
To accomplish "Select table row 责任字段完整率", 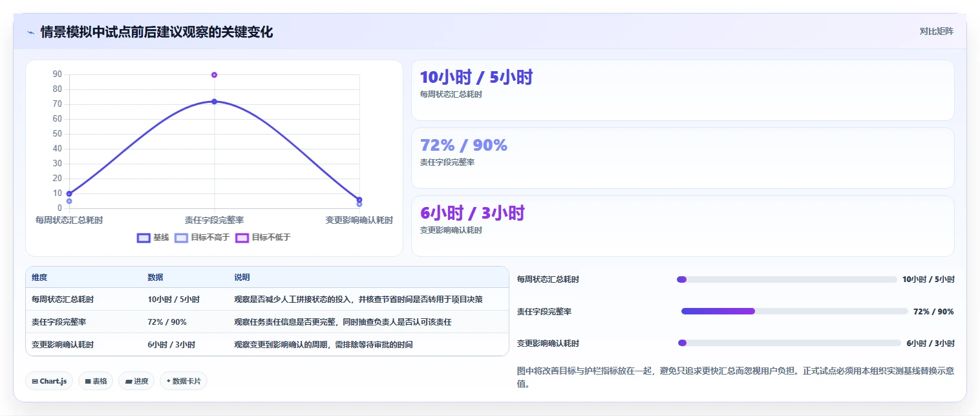I will pos(267,322).
